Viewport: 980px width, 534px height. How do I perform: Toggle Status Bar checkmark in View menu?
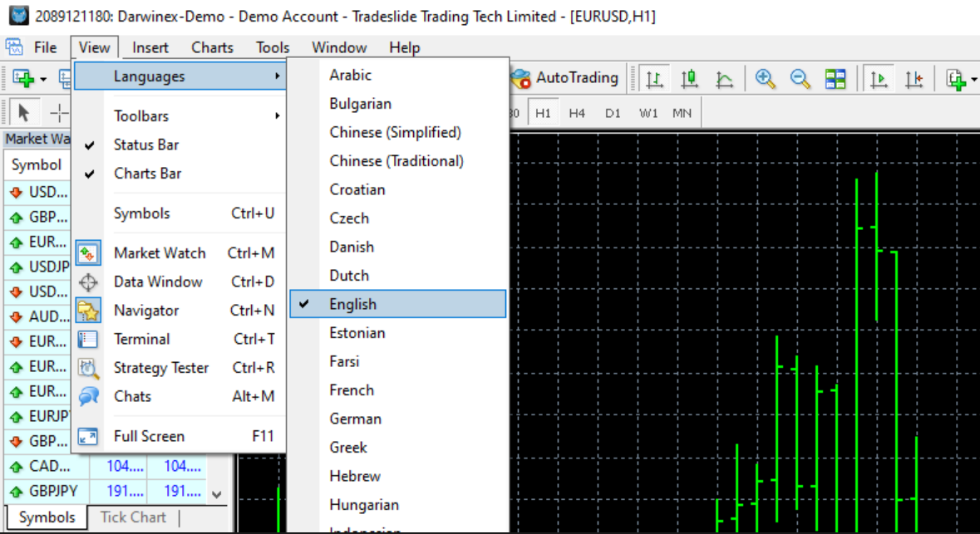146,145
